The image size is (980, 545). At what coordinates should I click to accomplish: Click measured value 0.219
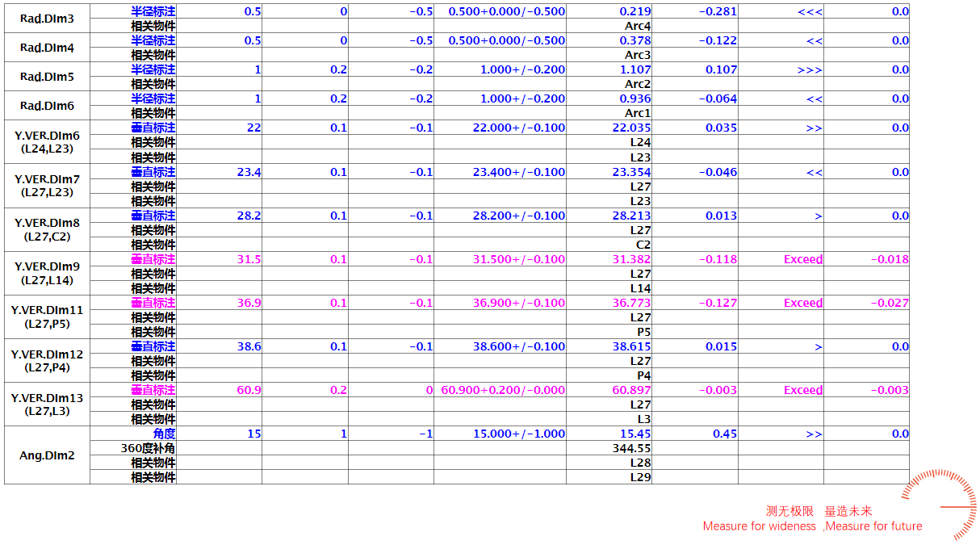pyautogui.click(x=635, y=11)
